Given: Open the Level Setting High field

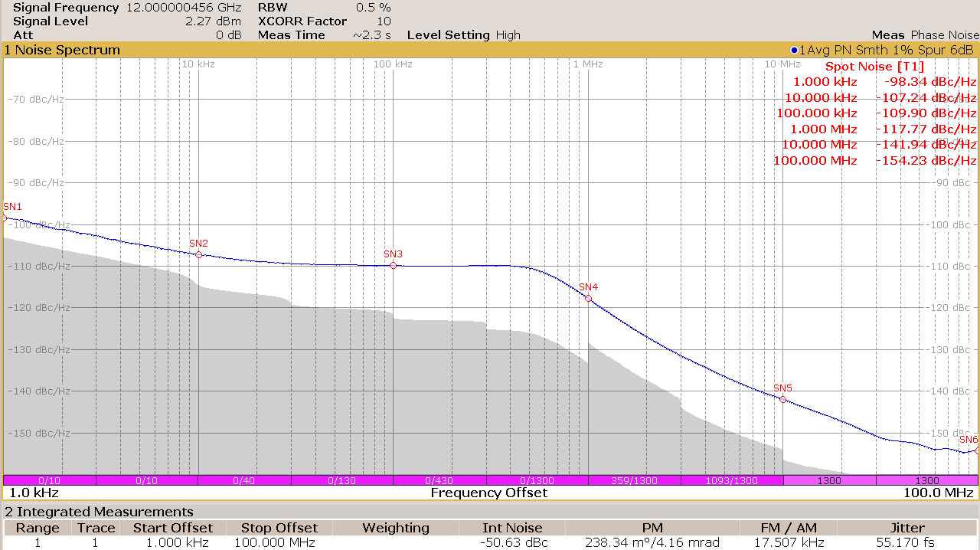Looking at the screenshot, I should pyautogui.click(x=463, y=35).
